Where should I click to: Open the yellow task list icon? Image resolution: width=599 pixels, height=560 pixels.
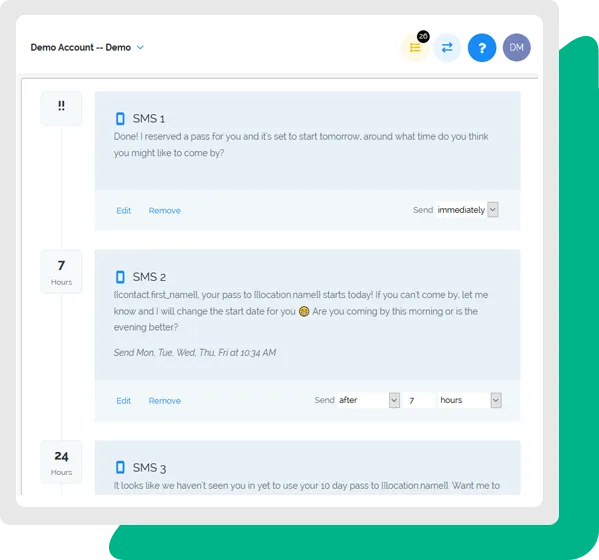tap(415, 48)
